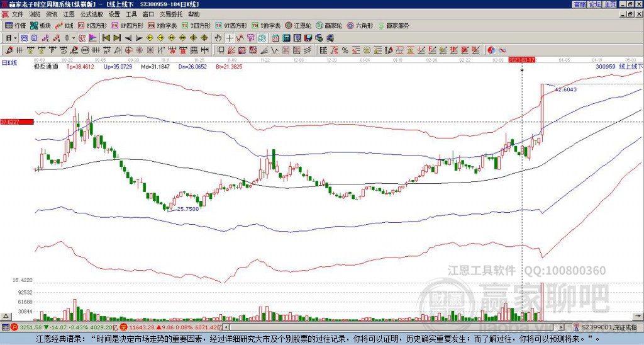Open the T四方形 tool
This screenshot has height=345, width=644.
pyautogui.click(x=196, y=25)
